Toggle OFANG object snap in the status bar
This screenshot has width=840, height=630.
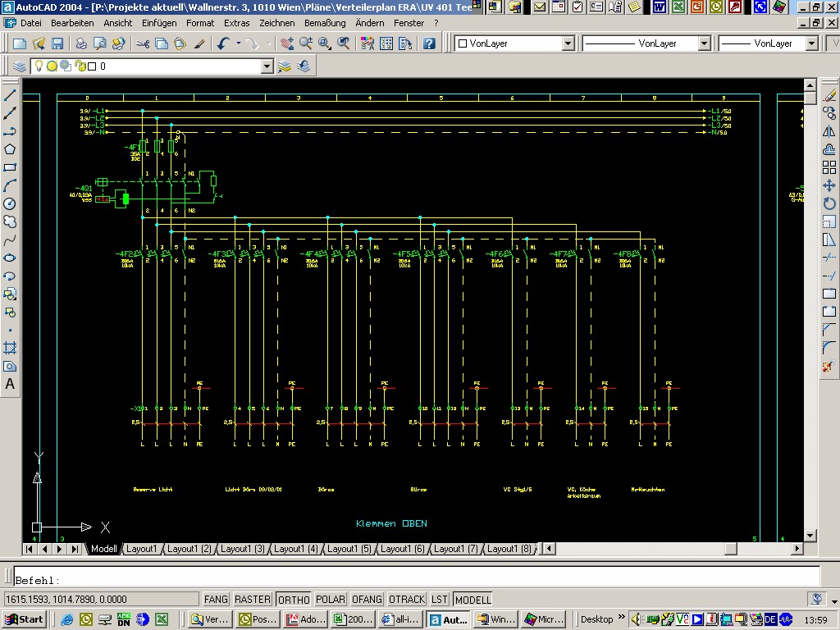pos(367,599)
